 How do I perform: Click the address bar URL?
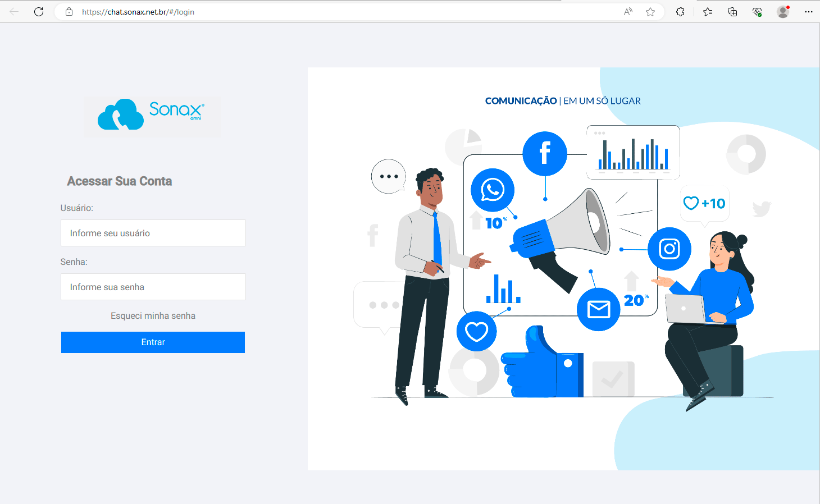click(138, 12)
